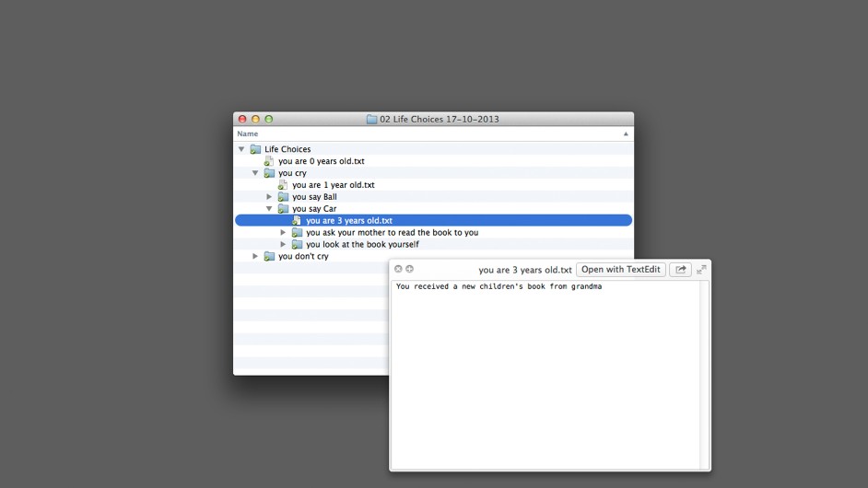Image resolution: width=868 pixels, height=488 pixels.
Task: Select the 'you say Car' folder row
Action: tap(314, 209)
